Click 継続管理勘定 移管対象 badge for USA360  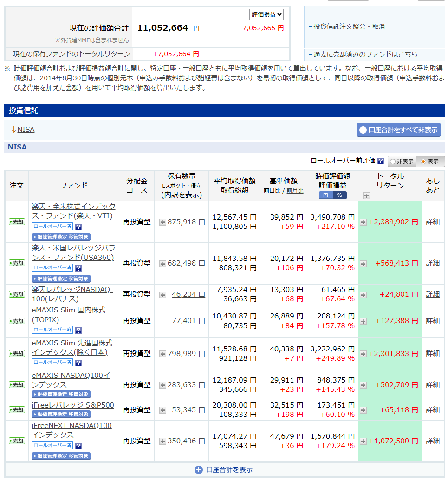61,279
